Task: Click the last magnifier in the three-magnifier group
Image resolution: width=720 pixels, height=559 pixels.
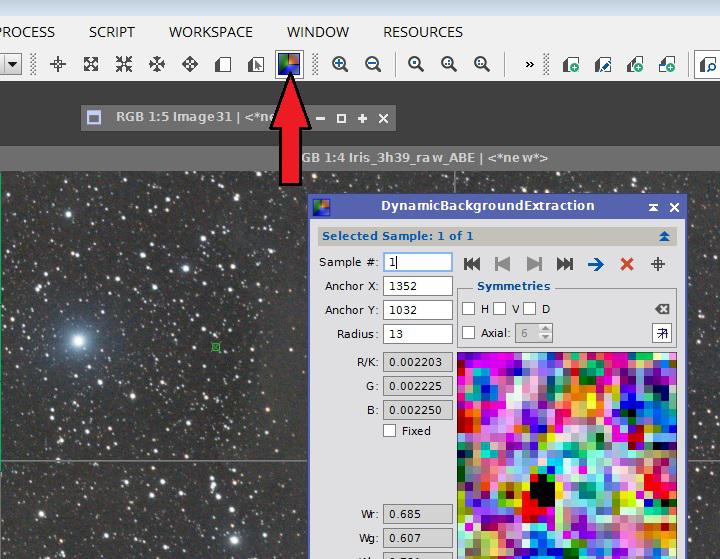Action: point(482,64)
